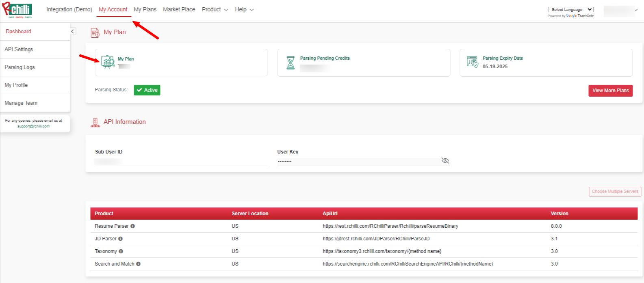Viewport: 644px width, 283px height.
Task: Click US location in Resume Parser row
Action: click(235, 226)
